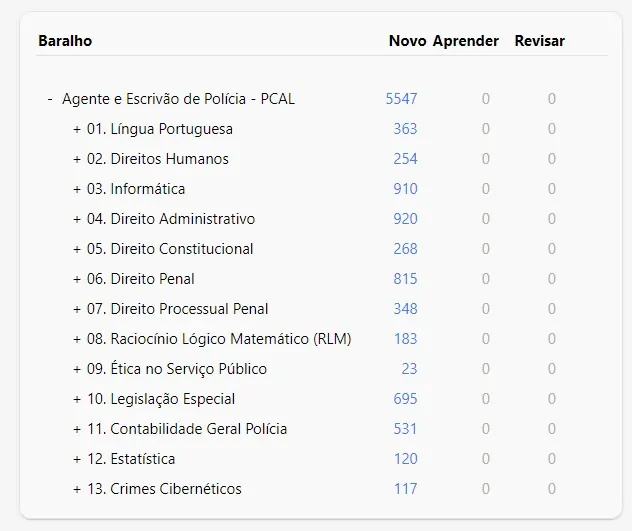Click the 920 new count for Direito Administrativo
Image resolution: width=632 pixels, height=531 pixels.
tap(405, 219)
